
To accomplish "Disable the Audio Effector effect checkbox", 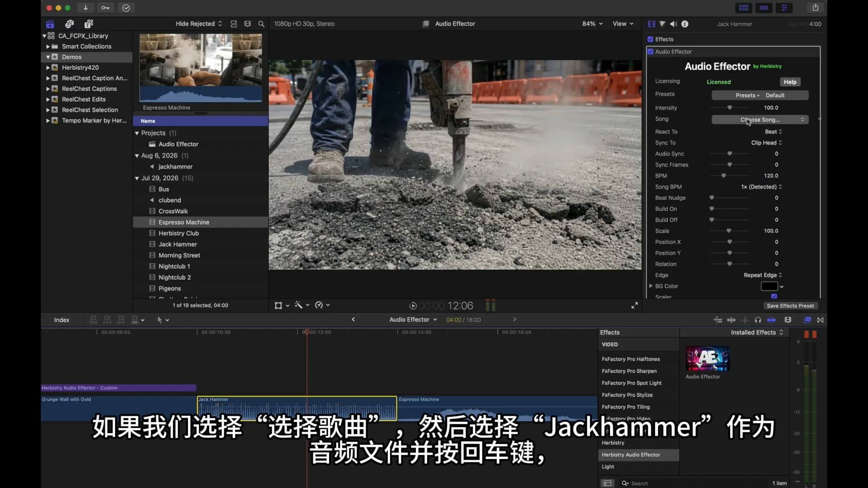I will point(651,52).
